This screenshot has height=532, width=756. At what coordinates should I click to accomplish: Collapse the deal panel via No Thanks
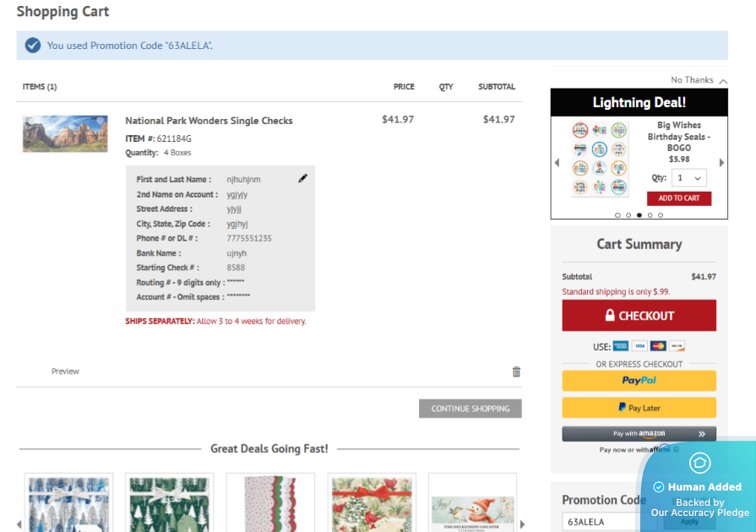(698, 80)
